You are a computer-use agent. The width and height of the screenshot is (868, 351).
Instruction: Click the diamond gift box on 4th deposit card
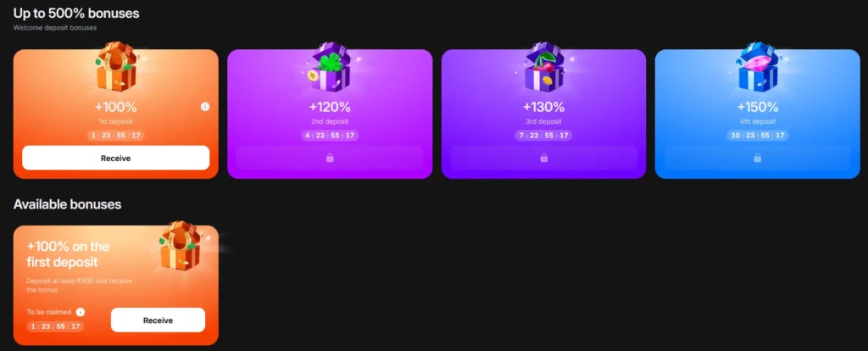tap(757, 67)
